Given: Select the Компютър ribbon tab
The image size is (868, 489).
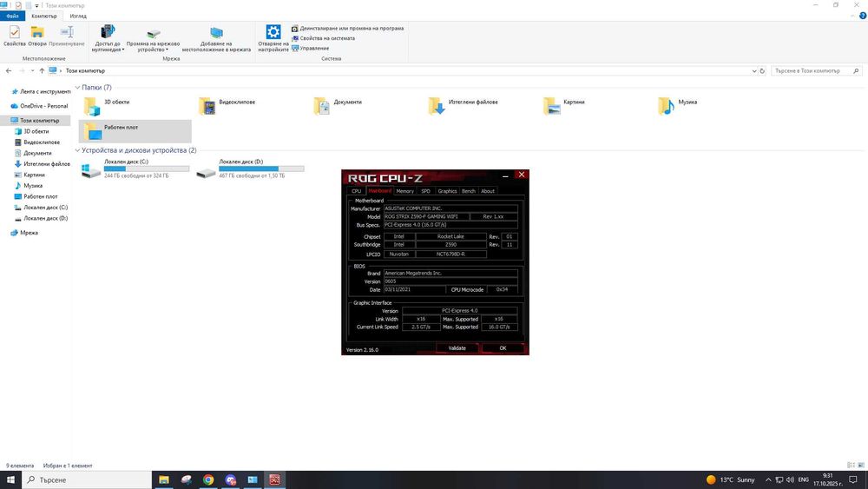Looking at the screenshot, I should point(44,16).
